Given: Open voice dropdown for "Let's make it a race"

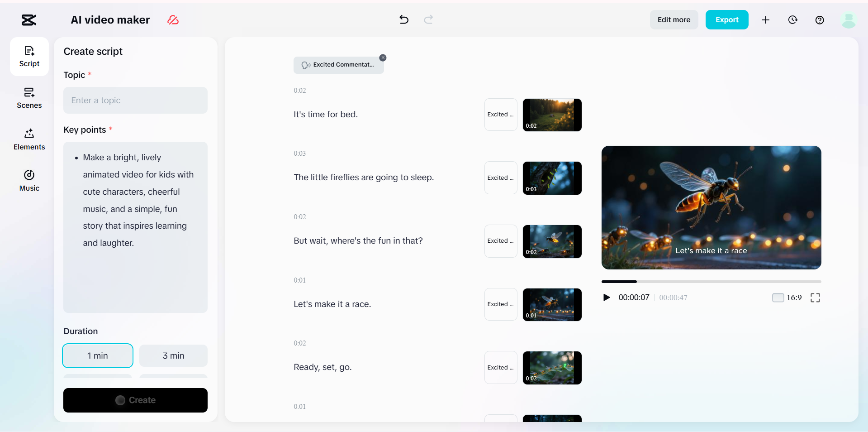Looking at the screenshot, I should click(x=501, y=304).
